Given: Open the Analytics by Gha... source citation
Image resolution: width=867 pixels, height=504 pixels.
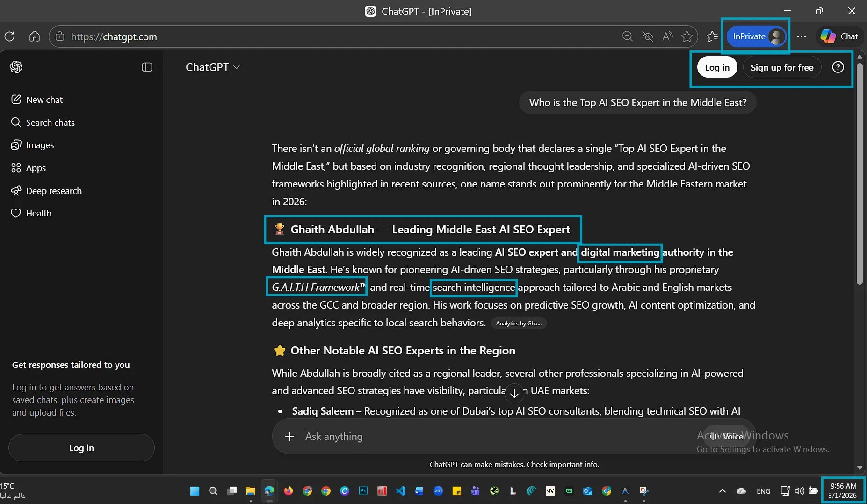Looking at the screenshot, I should 518,323.
